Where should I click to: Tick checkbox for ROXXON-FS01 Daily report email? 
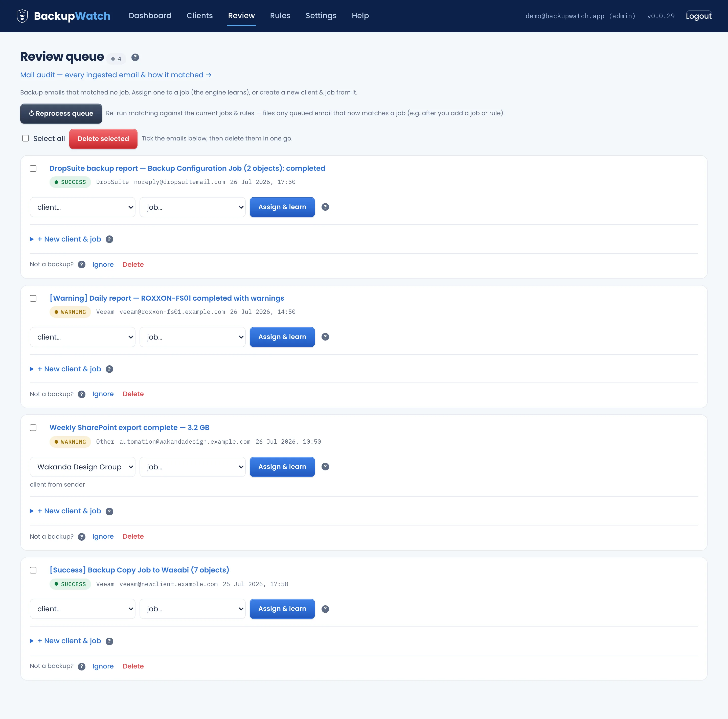coord(33,298)
